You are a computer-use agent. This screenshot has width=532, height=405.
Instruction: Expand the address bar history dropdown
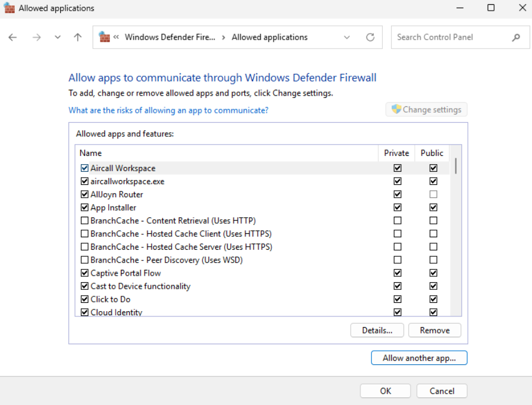[347, 37]
